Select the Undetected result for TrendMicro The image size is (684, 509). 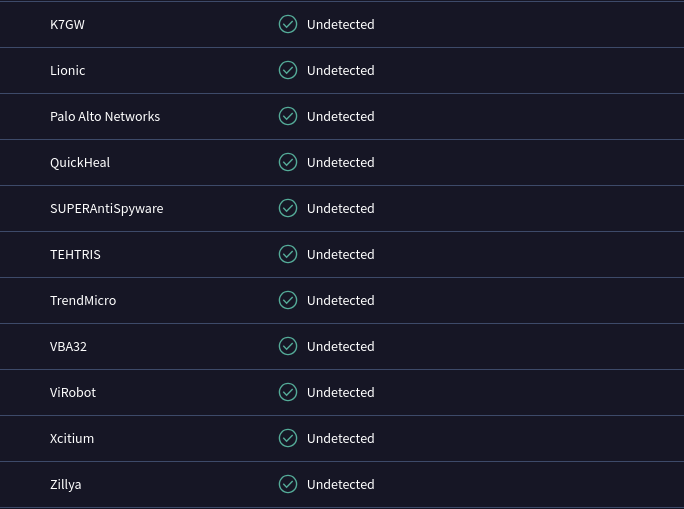click(341, 301)
